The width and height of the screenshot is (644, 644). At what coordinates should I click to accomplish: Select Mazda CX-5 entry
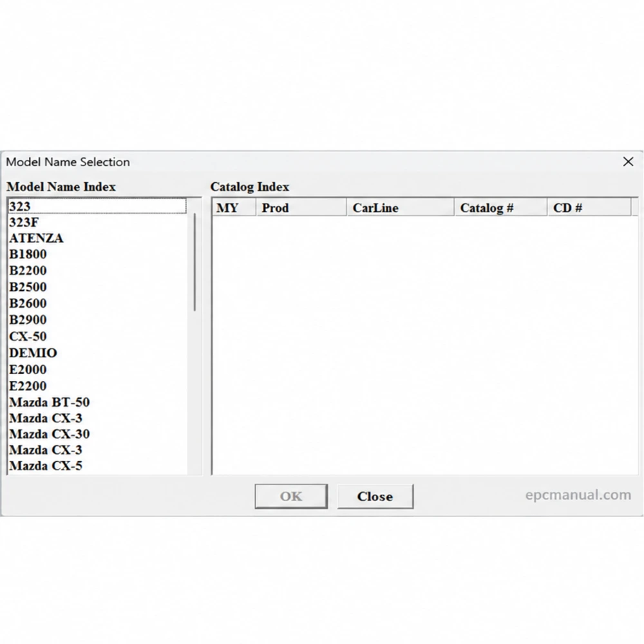(x=97, y=466)
